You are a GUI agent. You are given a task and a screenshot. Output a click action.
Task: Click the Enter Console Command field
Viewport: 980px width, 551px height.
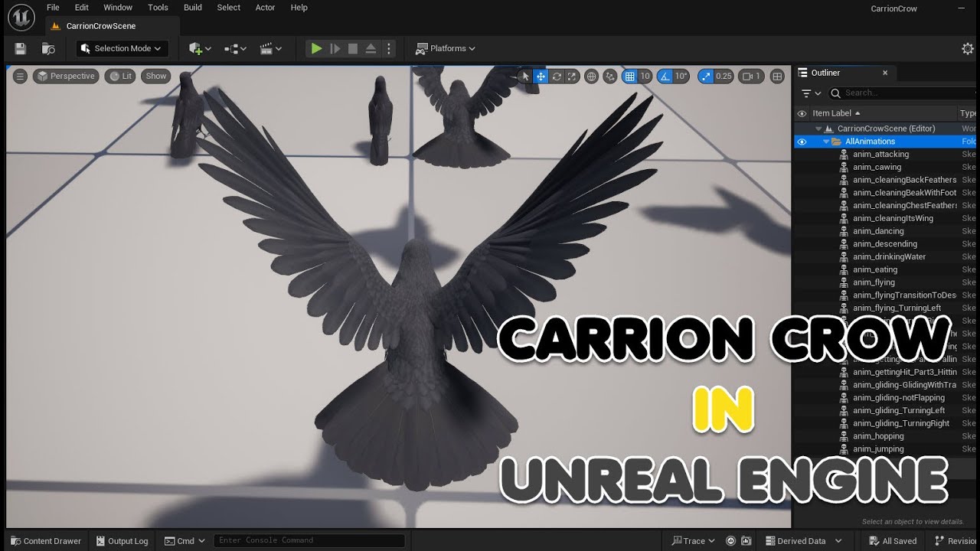click(x=309, y=540)
